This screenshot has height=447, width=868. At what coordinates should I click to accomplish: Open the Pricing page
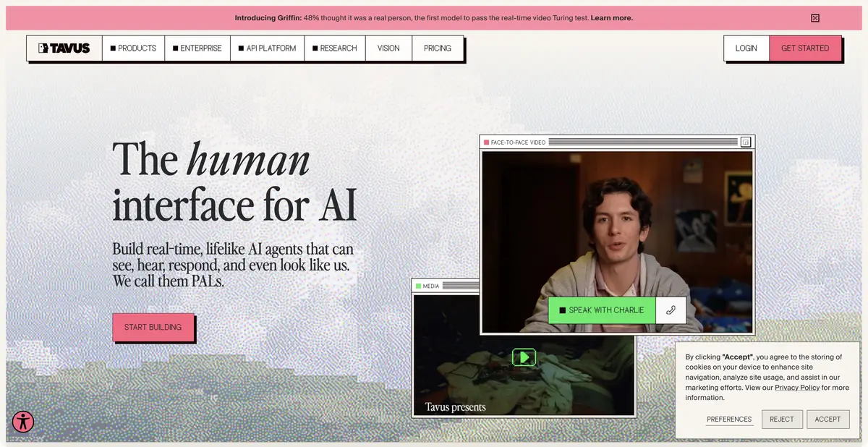pyautogui.click(x=438, y=48)
